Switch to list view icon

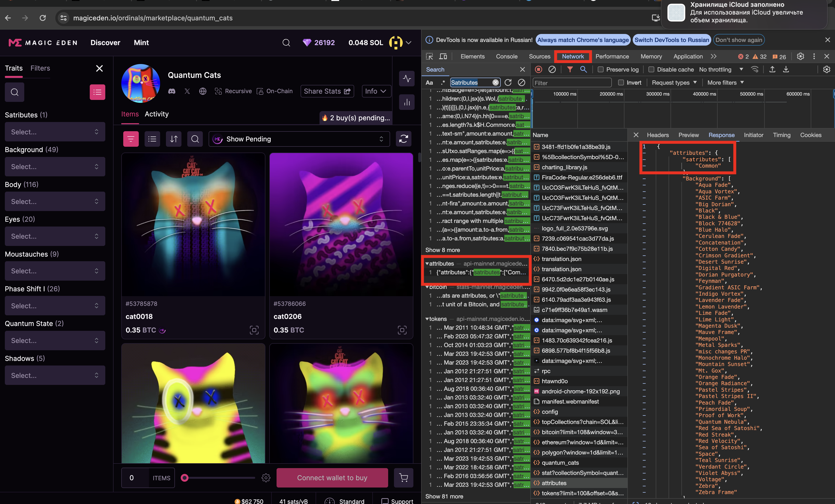click(x=152, y=139)
